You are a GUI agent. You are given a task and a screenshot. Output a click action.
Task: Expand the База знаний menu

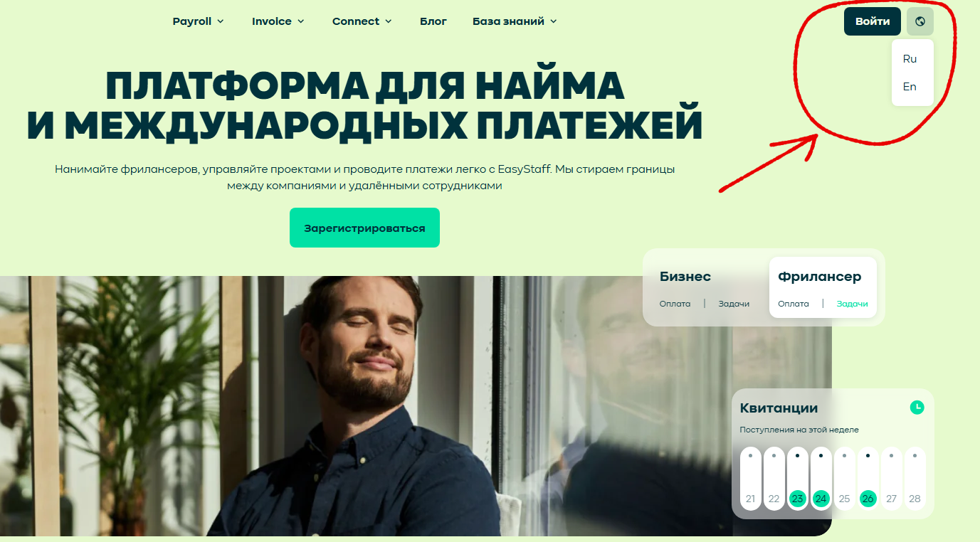515,21
